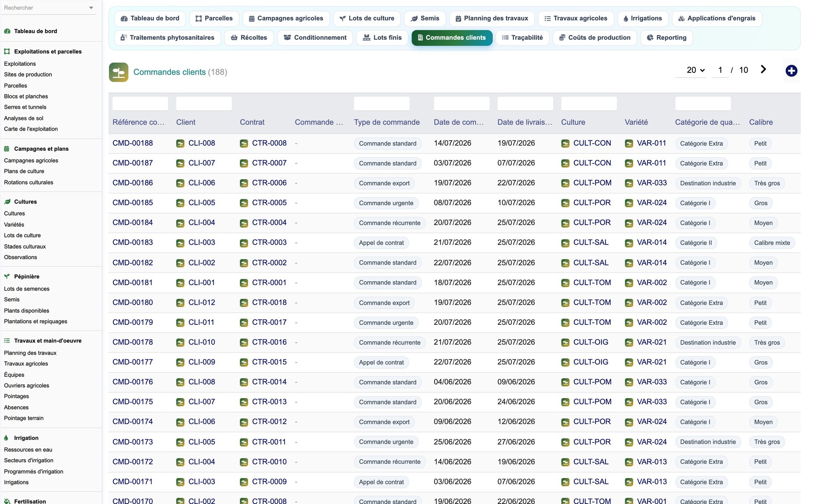Click the Date de livraison filter field

click(x=525, y=103)
